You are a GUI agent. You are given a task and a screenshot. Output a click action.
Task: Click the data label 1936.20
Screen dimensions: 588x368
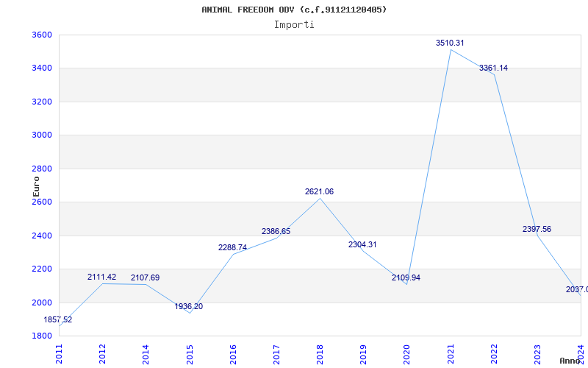189,306
